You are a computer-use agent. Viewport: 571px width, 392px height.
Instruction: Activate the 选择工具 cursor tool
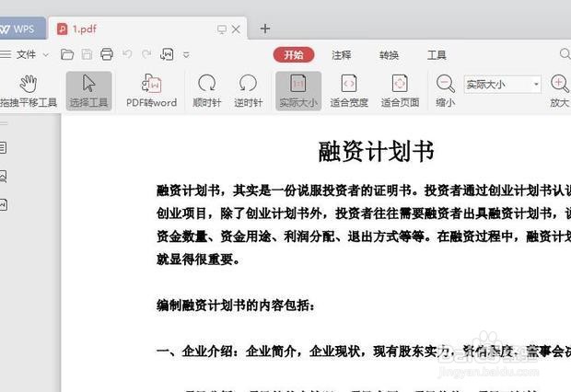88,91
